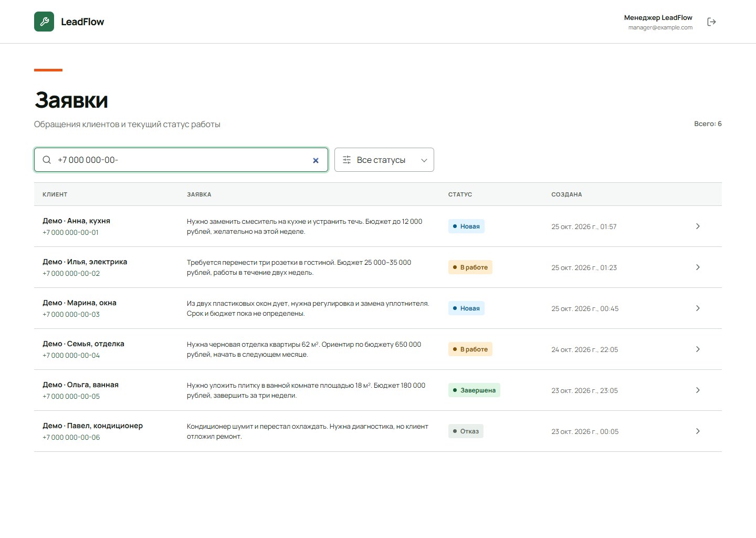Click «Новая» status badge for Анна
The width and height of the screenshot is (756, 538).
coord(466,226)
